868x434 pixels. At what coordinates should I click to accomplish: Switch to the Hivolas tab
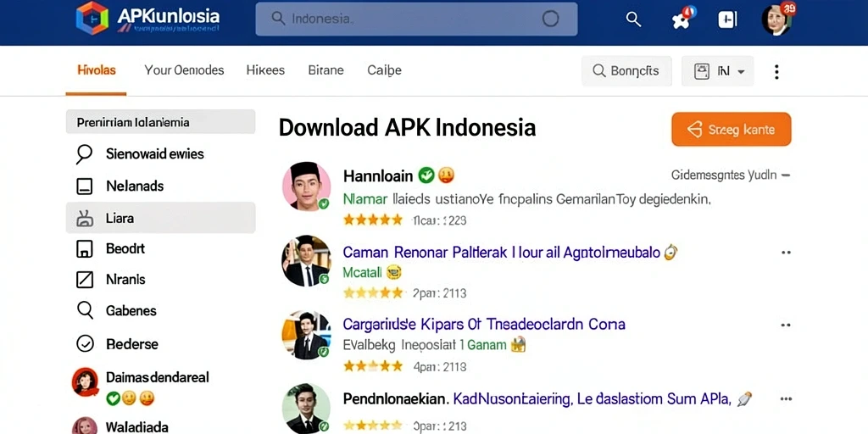97,70
